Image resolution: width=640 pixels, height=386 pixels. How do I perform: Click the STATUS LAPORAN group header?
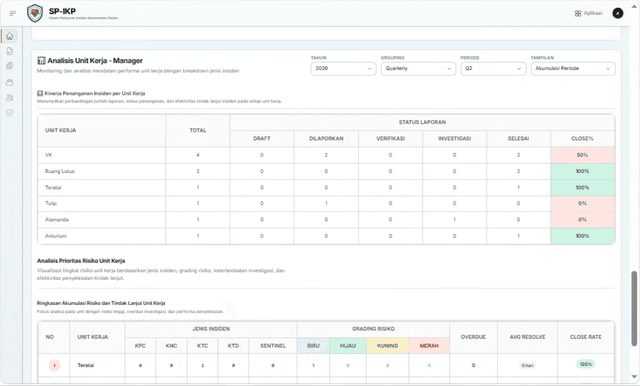tap(422, 122)
